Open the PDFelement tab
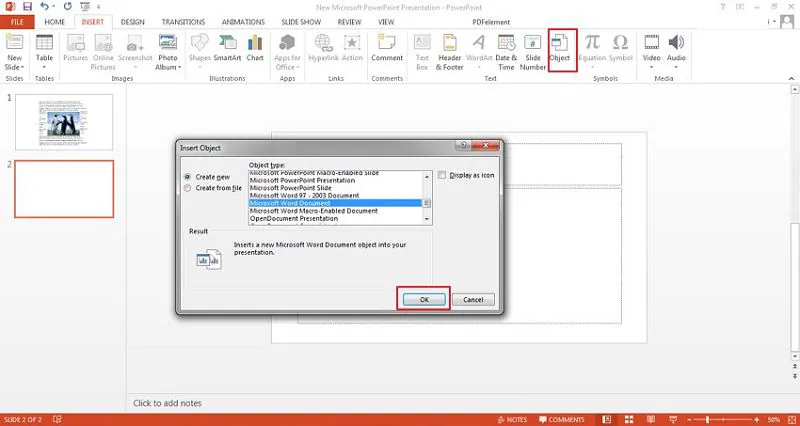800x426 pixels. (x=491, y=22)
